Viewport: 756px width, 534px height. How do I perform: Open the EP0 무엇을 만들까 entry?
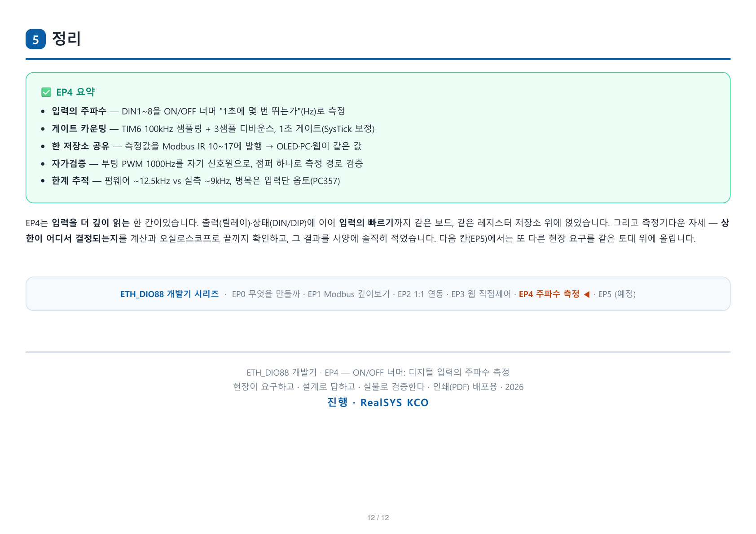[266, 294]
